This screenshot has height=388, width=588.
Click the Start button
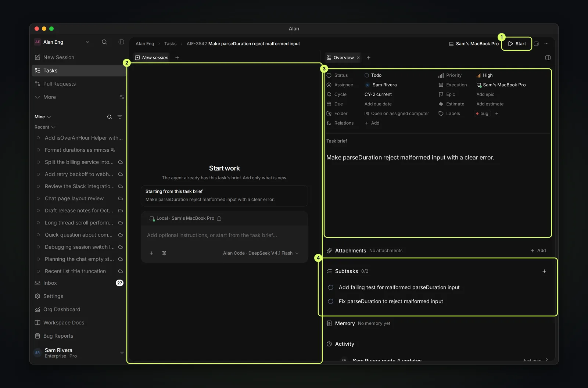tap(517, 44)
